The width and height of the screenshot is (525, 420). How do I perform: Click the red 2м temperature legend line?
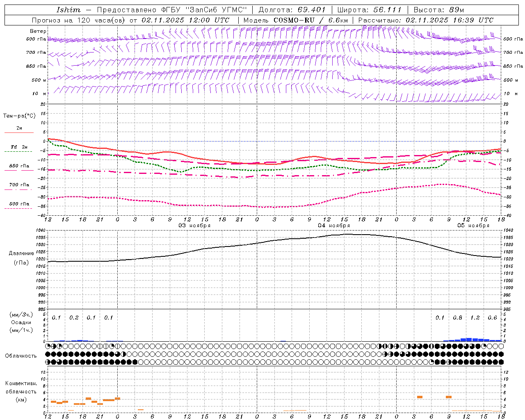click(x=19, y=133)
